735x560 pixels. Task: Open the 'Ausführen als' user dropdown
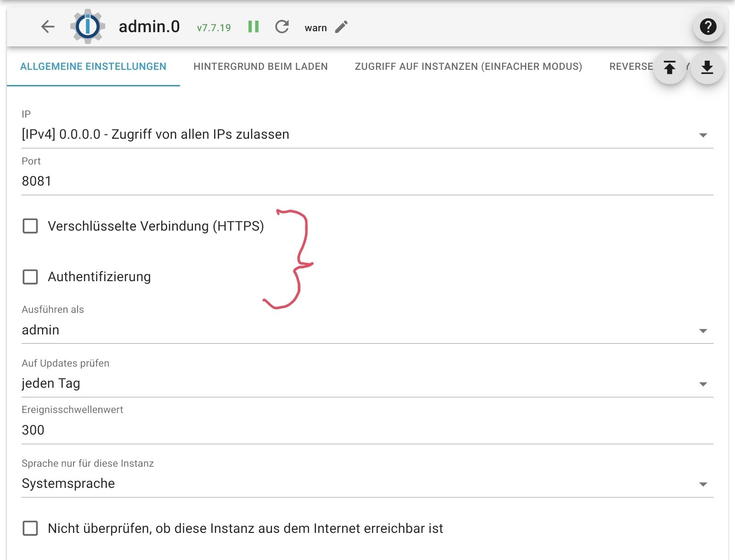703,329
